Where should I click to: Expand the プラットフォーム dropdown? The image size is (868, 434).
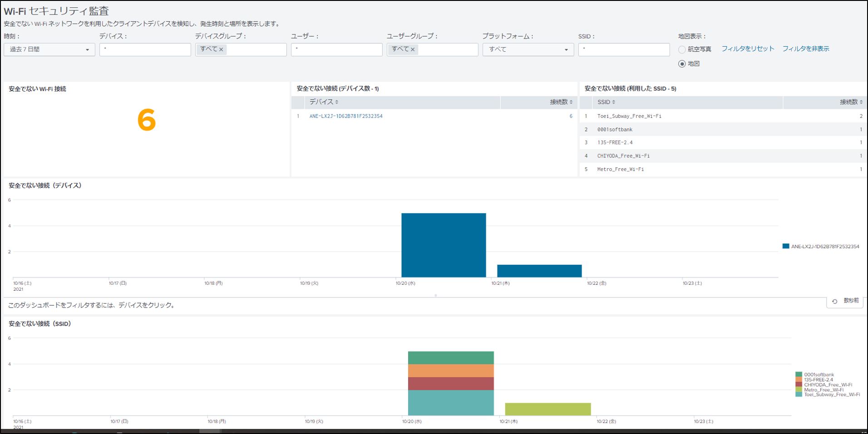(x=528, y=49)
